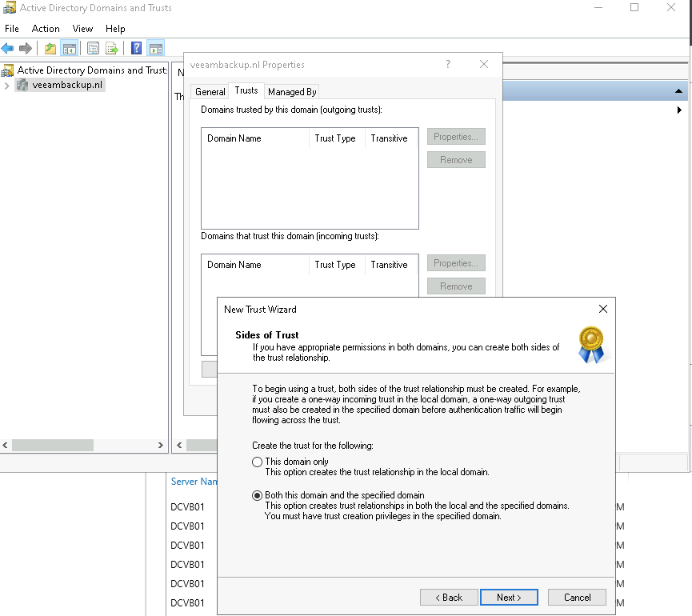
Task: Click Next in the New Trust Wizard
Action: pos(509,598)
